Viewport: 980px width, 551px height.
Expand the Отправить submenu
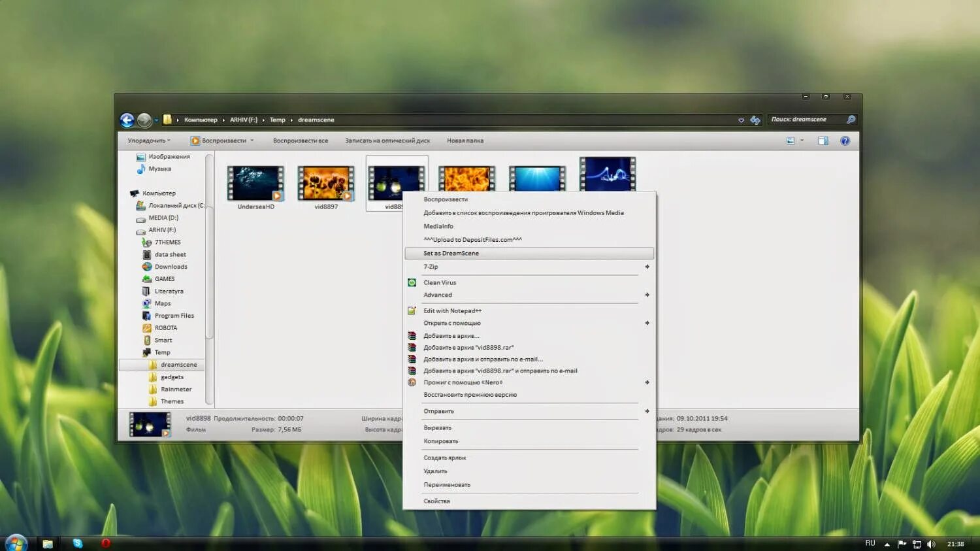pos(647,411)
